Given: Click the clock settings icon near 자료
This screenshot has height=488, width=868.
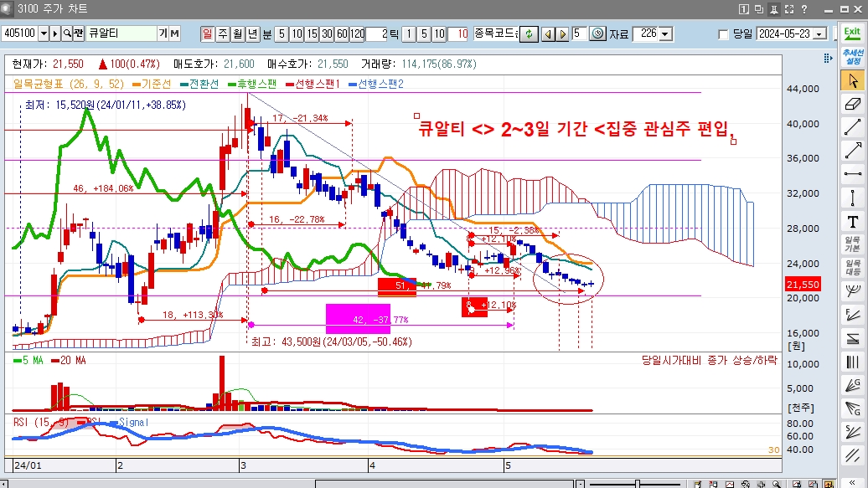Looking at the screenshot, I should (597, 34).
